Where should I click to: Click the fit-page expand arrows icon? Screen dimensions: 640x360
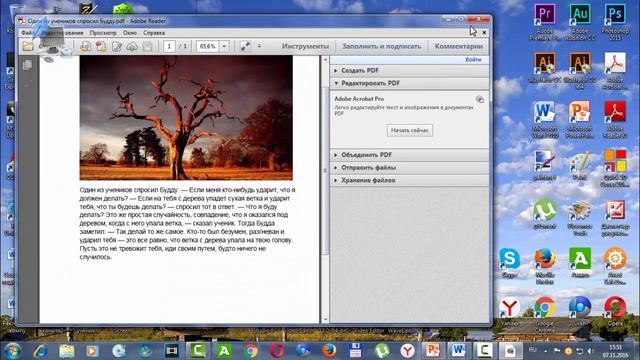[x=245, y=47]
